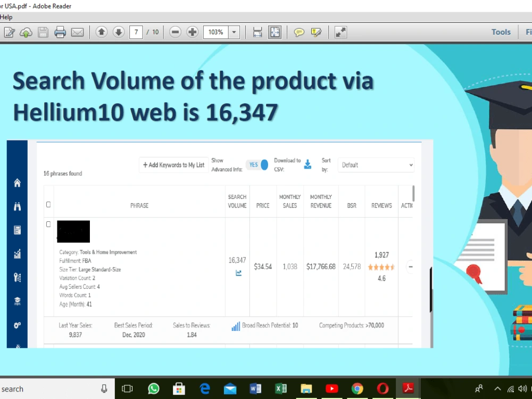Open Word from the taskbar

tap(255, 388)
